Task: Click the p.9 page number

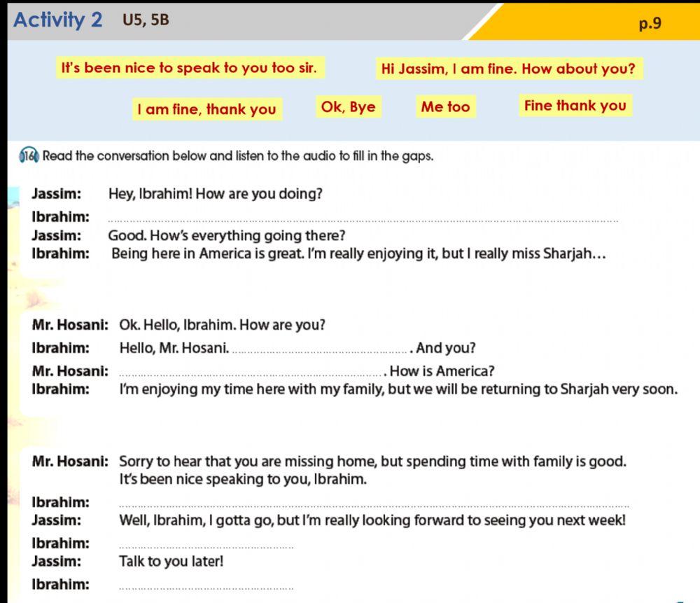Action: (650, 24)
